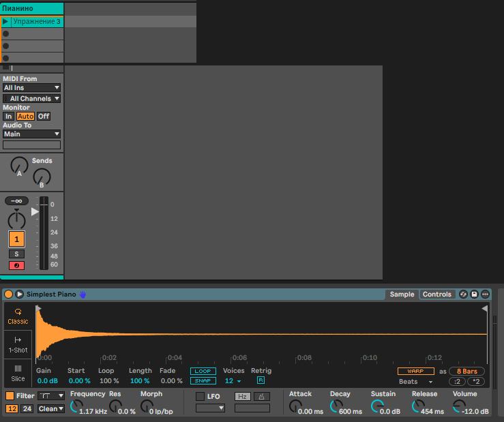Click the envelope Decay knob
Image resolution: width=504 pixels, height=422 pixels.
pos(336,406)
